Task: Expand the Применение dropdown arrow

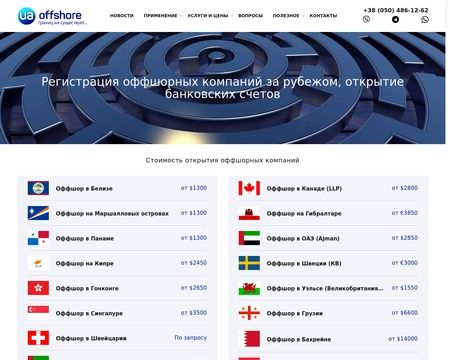Action: [181, 16]
